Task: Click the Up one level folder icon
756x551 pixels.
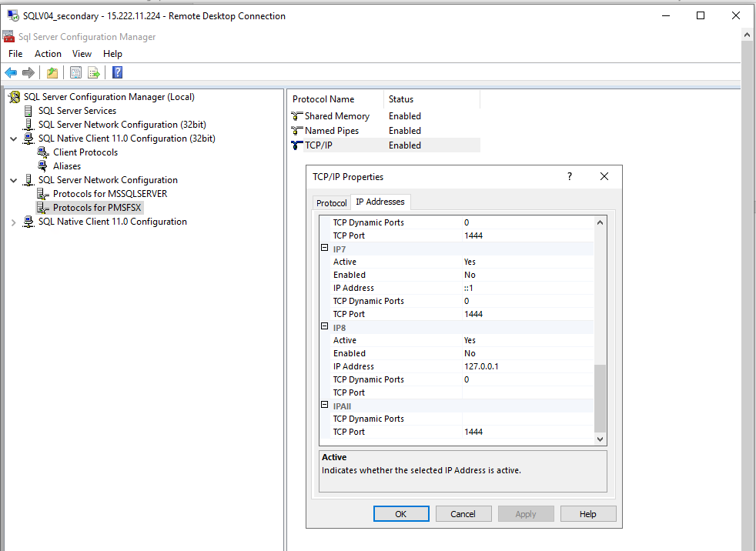Action: [x=52, y=72]
